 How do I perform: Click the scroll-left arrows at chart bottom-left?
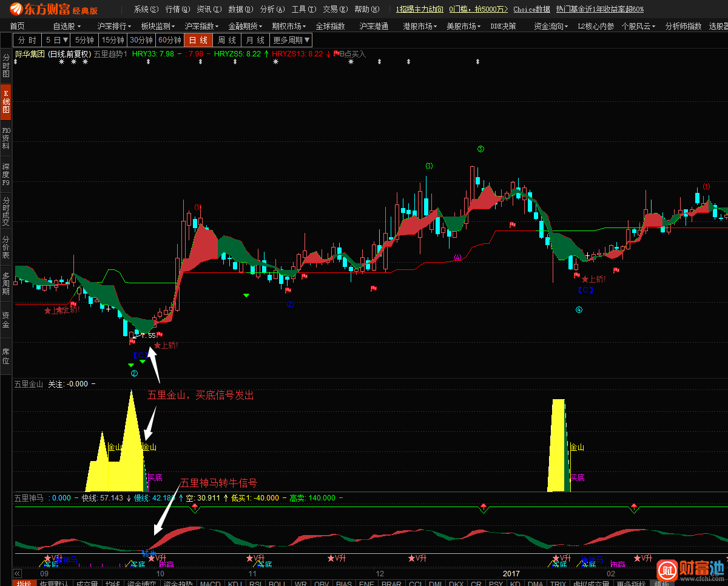(x=17, y=573)
